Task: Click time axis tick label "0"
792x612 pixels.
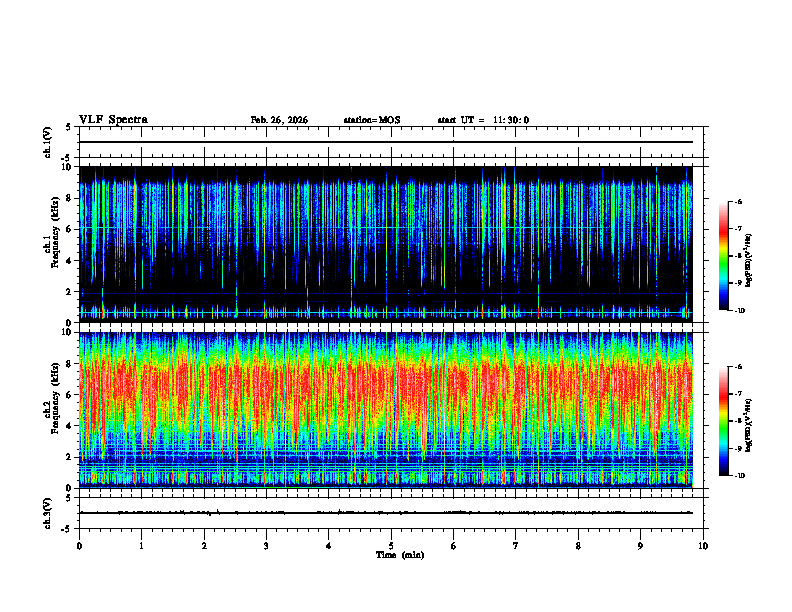Action: point(79,546)
